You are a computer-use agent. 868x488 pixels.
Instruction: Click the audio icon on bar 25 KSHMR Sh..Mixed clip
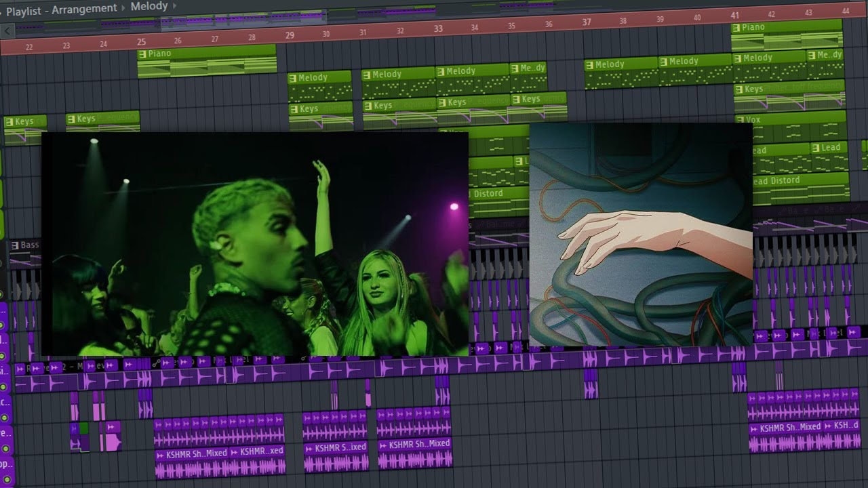click(x=160, y=454)
